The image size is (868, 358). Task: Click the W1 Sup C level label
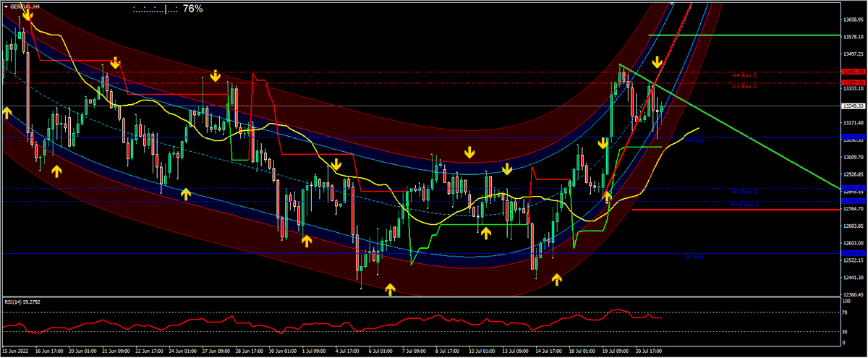point(744,192)
